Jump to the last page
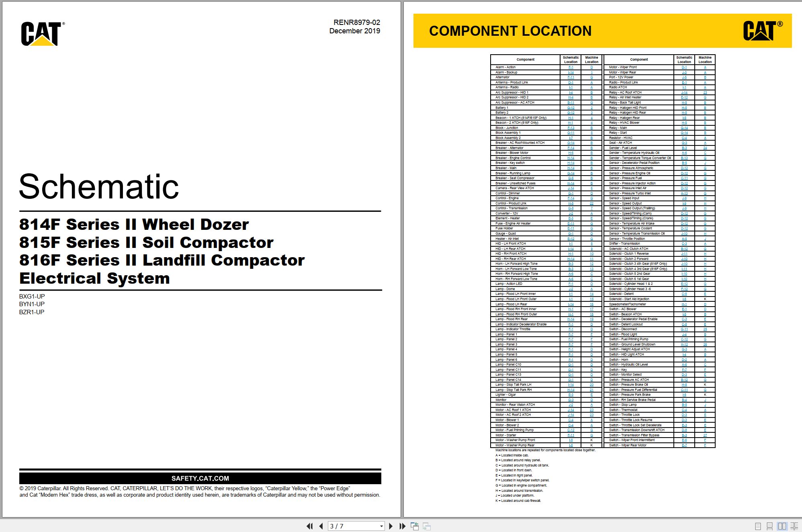The width and height of the screenshot is (802, 532). [402, 526]
